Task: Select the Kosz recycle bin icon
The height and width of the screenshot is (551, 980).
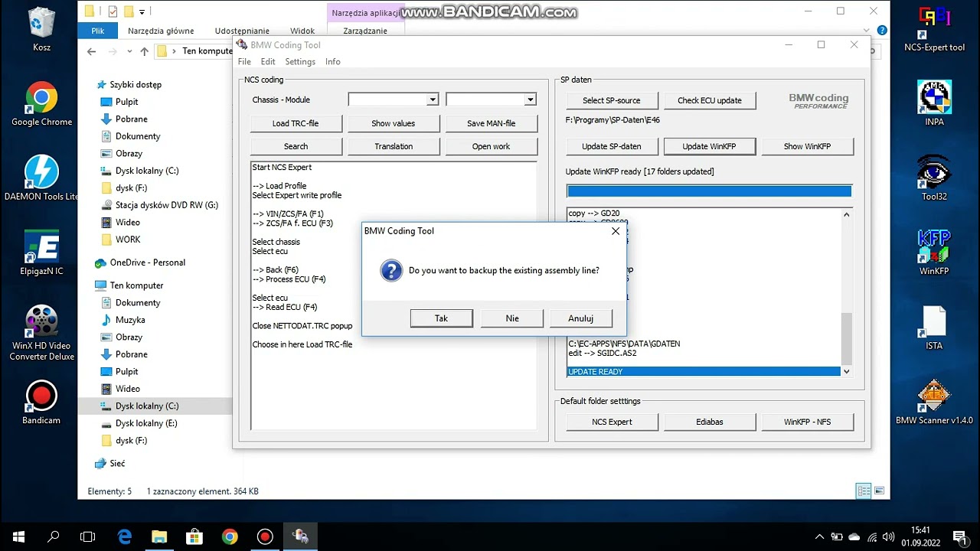Action: [41, 29]
